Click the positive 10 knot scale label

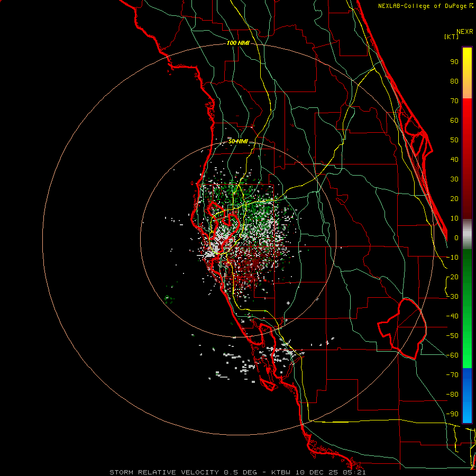click(454, 218)
